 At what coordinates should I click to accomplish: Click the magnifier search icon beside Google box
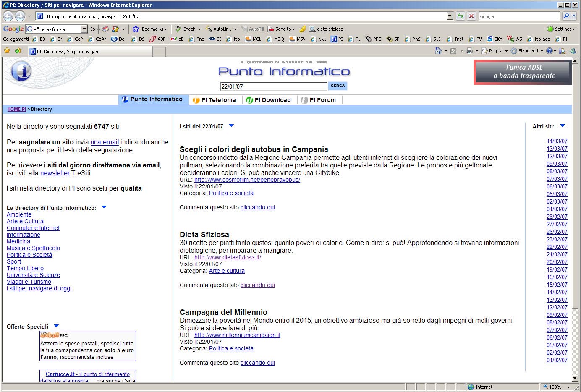tap(566, 16)
